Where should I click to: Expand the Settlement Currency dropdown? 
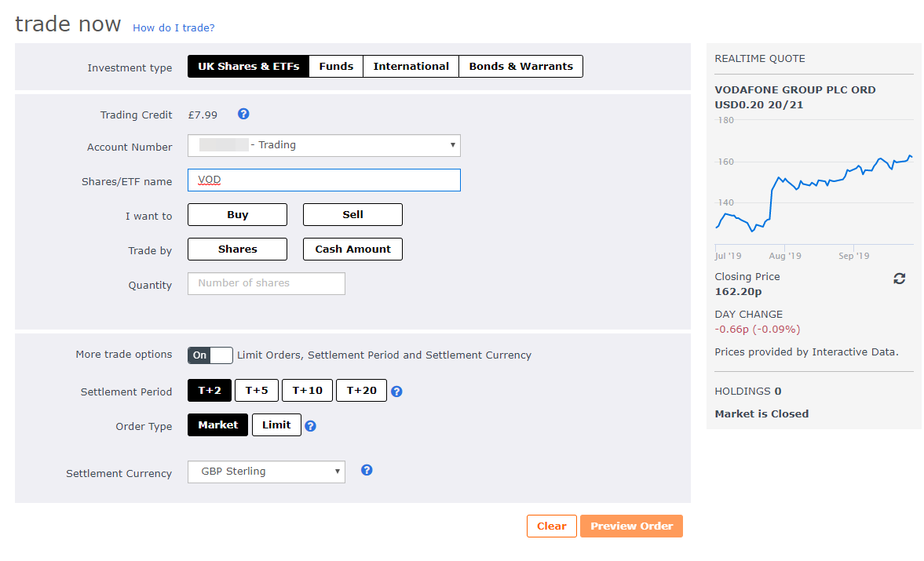click(x=266, y=472)
